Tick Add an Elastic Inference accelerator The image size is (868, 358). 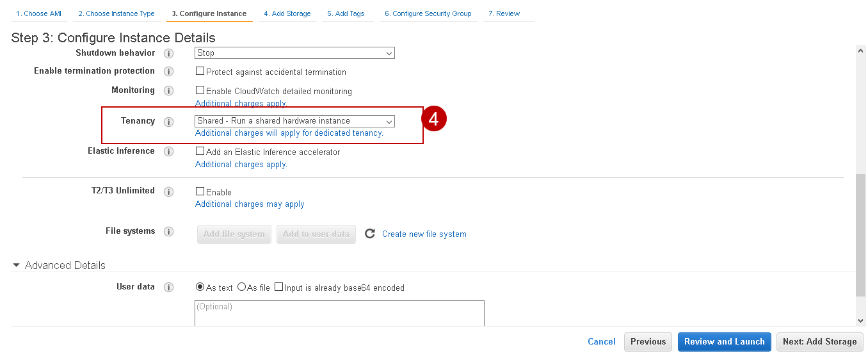coord(200,152)
